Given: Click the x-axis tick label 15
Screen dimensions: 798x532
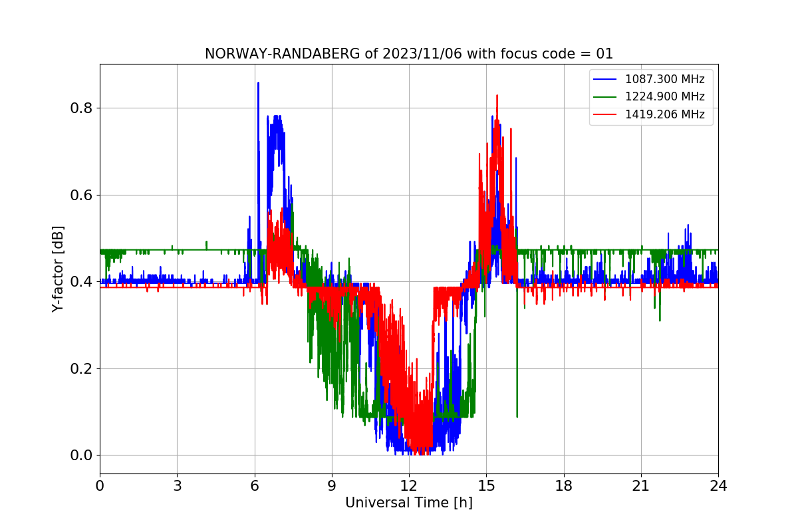Looking at the screenshot, I should pyautogui.click(x=486, y=485).
